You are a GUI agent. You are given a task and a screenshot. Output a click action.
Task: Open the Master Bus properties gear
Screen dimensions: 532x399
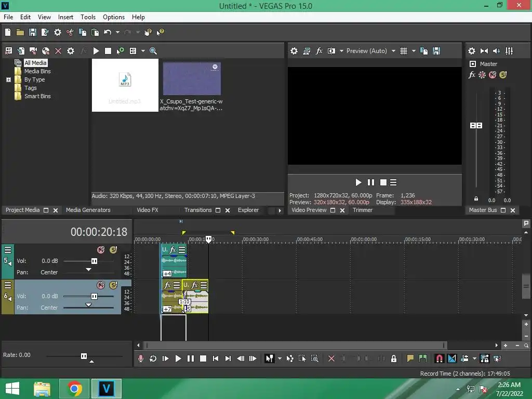click(472, 51)
